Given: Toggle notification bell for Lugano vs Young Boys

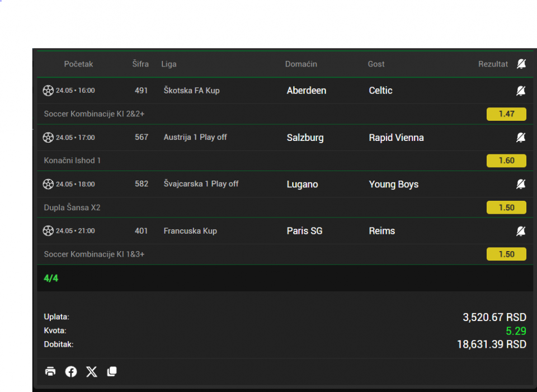Looking at the screenshot, I should [x=521, y=184].
